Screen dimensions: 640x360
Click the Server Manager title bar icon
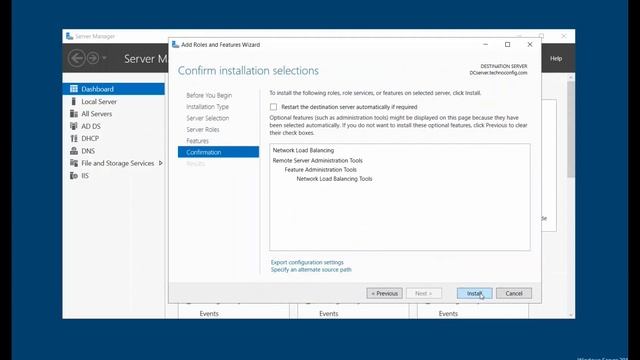point(70,36)
